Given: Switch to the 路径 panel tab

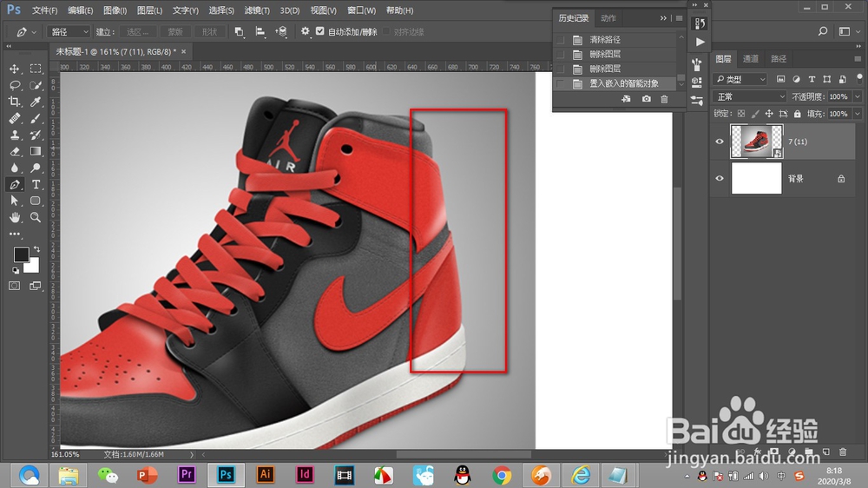Looking at the screenshot, I should pos(779,59).
